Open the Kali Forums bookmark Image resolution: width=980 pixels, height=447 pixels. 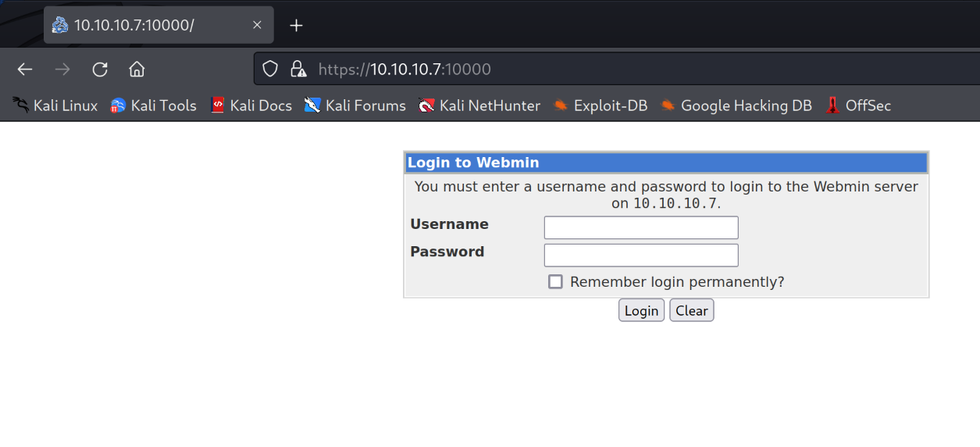(x=355, y=105)
